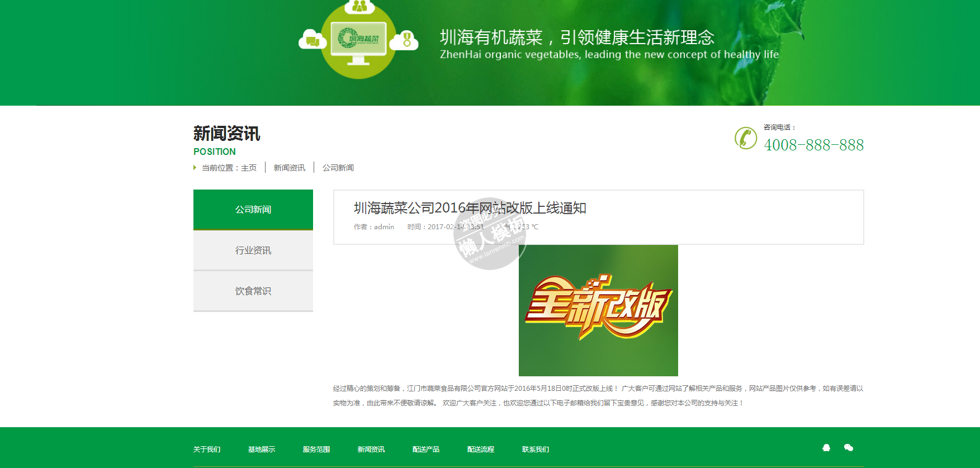Select the 公司新闻 sidebar tab
980x468 pixels.
(x=253, y=210)
